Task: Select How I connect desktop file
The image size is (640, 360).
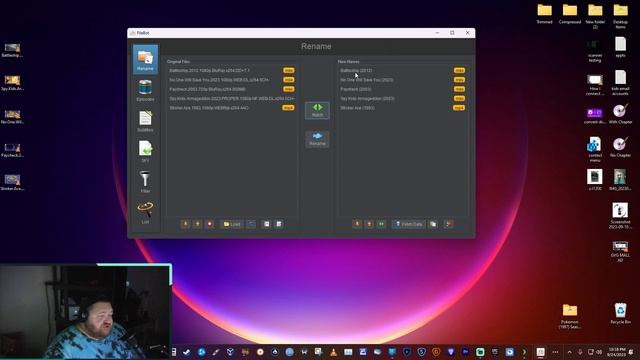Action: 595,83
